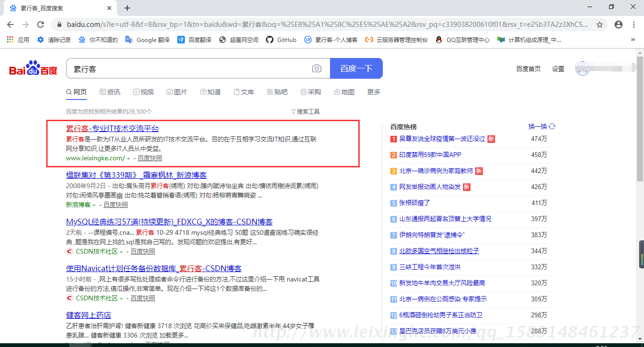Click the address bar URL
This screenshot has height=347, width=644.
click(328, 24)
